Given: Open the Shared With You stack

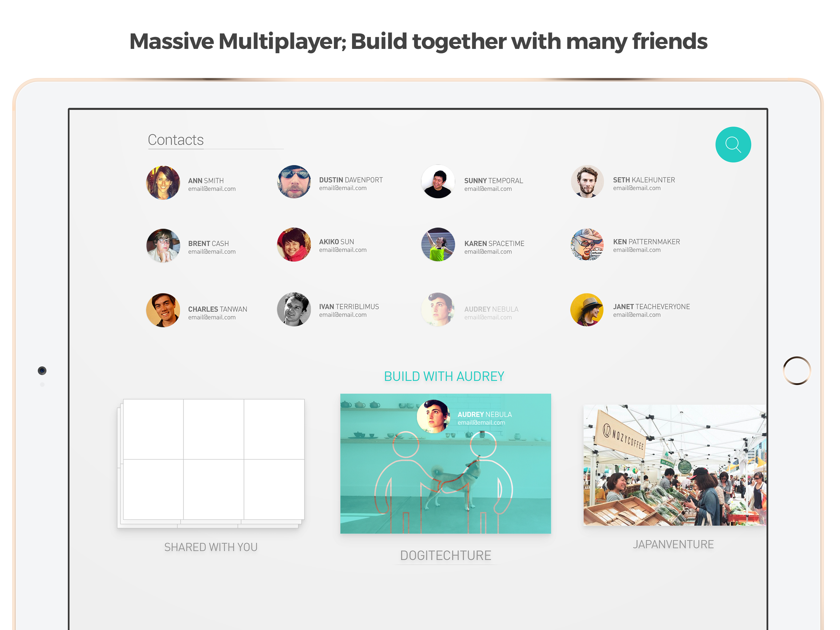Looking at the screenshot, I should 211,463.
